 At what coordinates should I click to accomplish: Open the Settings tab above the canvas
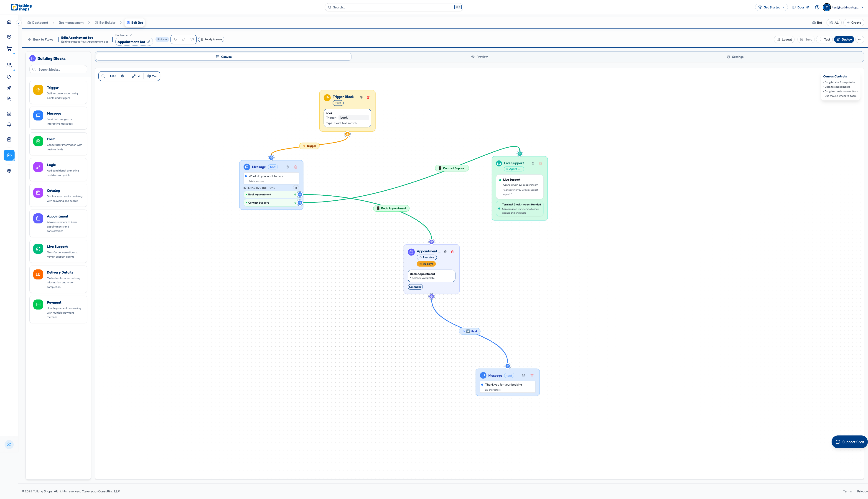point(735,56)
